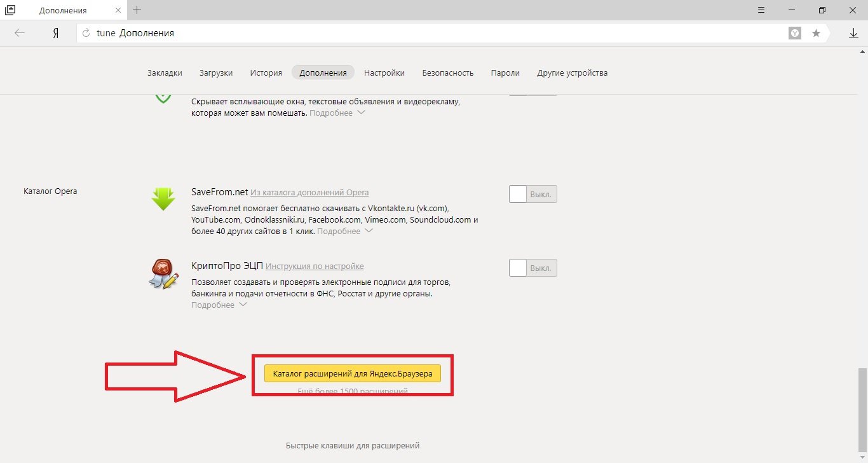
Task: Switch to Загрузки tab
Action: point(216,73)
